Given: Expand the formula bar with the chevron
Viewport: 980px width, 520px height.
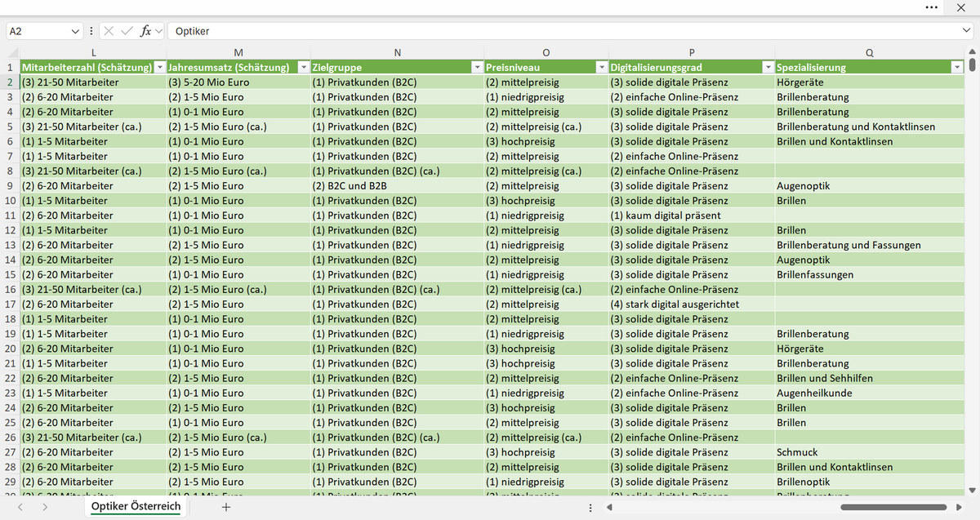Looking at the screenshot, I should click(x=967, y=31).
